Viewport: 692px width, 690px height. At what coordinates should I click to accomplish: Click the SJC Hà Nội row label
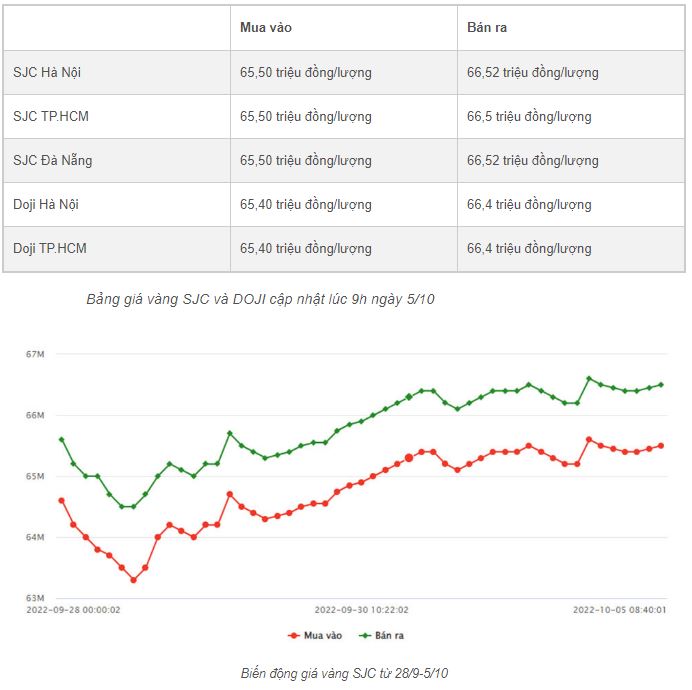(x=46, y=72)
